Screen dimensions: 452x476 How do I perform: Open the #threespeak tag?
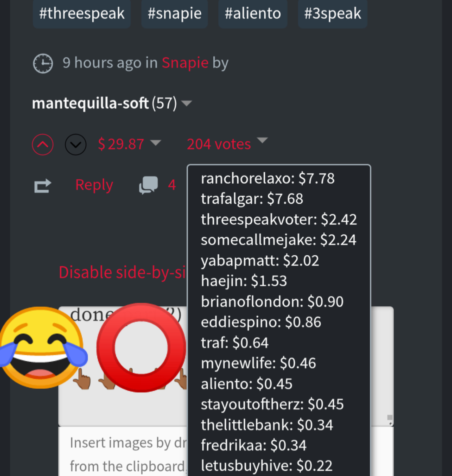(82, 13)
